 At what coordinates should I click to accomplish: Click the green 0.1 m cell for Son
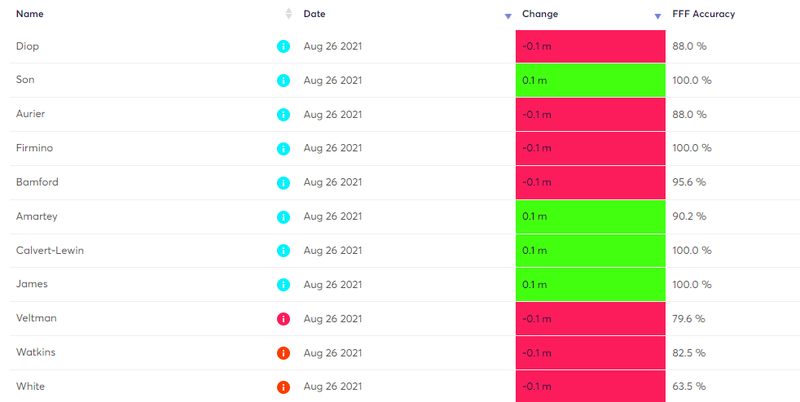pos(590,81)
